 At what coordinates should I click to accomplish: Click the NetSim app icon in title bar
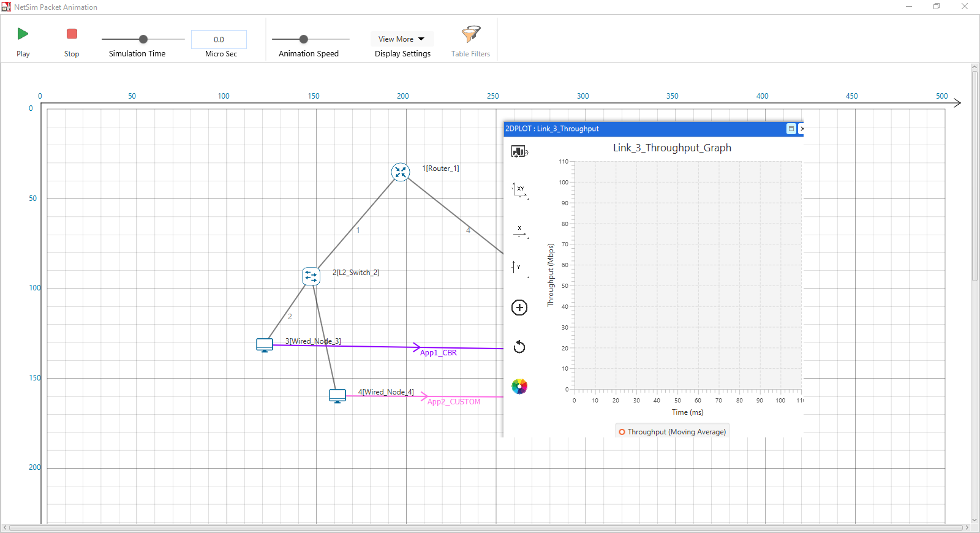click(6, 7)
